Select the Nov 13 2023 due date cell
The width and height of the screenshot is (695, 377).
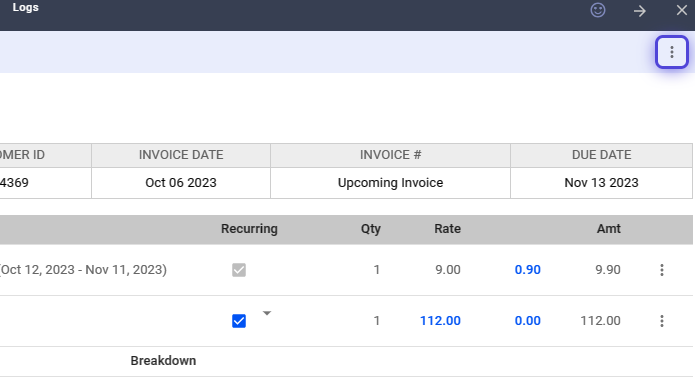pyautogui.click(x=601, y=183)
